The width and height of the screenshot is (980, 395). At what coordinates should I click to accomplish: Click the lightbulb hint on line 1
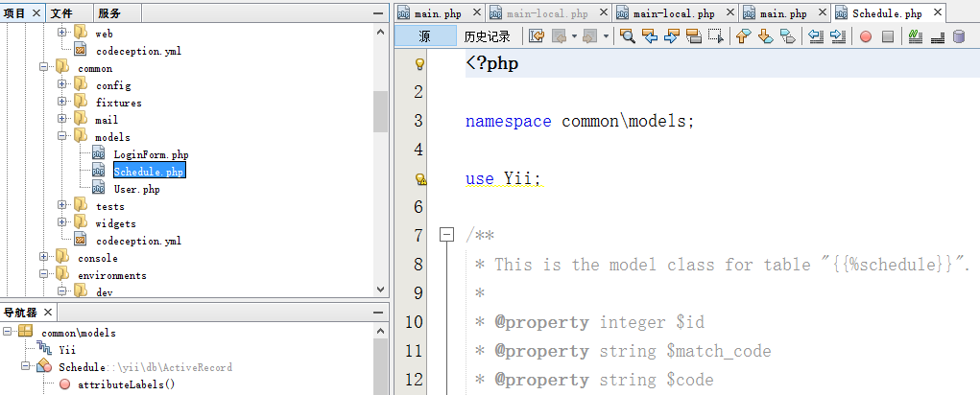(x=418, y=64)
